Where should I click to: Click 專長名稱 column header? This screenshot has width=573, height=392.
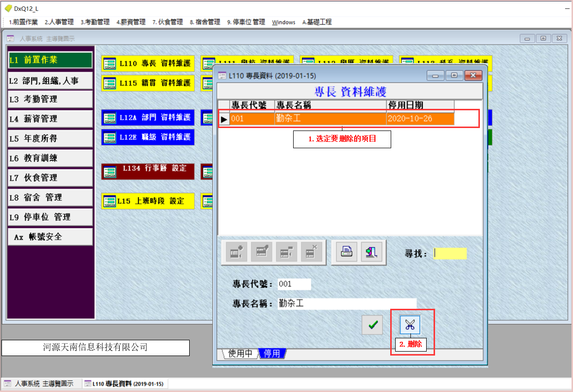[331, 105]
